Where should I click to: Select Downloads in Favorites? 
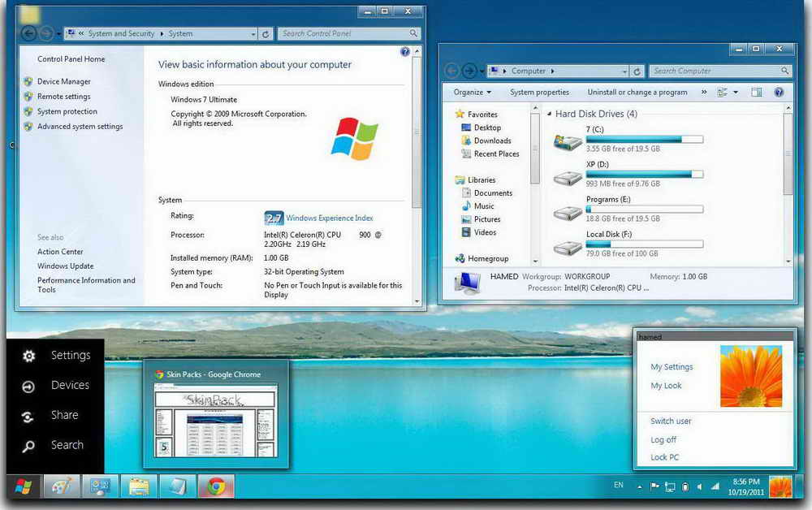(x=492, y=140)
